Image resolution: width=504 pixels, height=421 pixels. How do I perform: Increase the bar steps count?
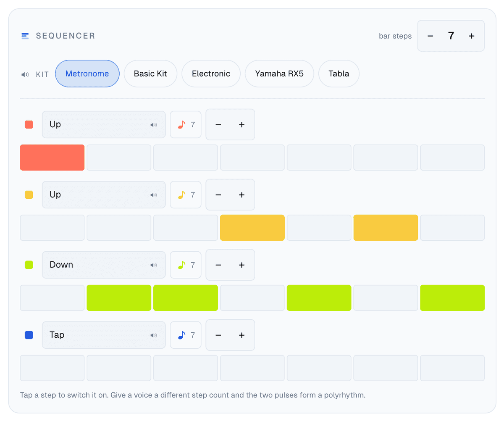pos(472,36)
